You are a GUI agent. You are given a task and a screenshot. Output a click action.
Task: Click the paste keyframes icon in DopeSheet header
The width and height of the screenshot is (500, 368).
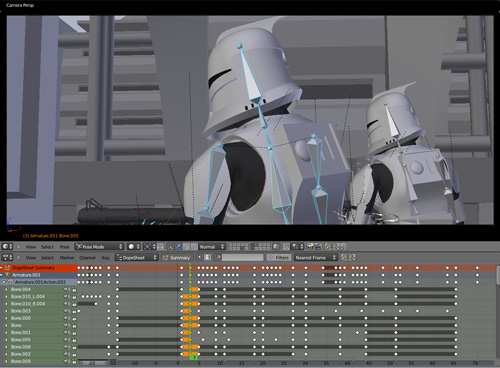coord(352,257)
